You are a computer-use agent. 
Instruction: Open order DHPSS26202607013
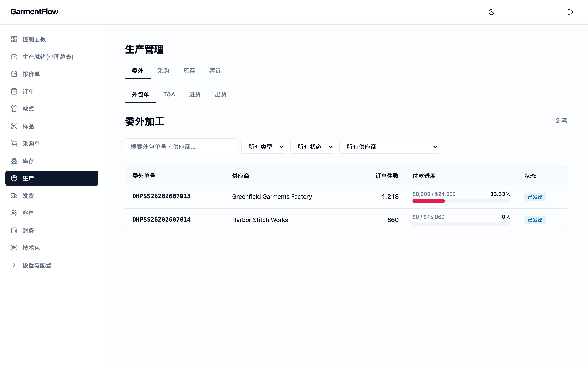click(x=161, y=196)
